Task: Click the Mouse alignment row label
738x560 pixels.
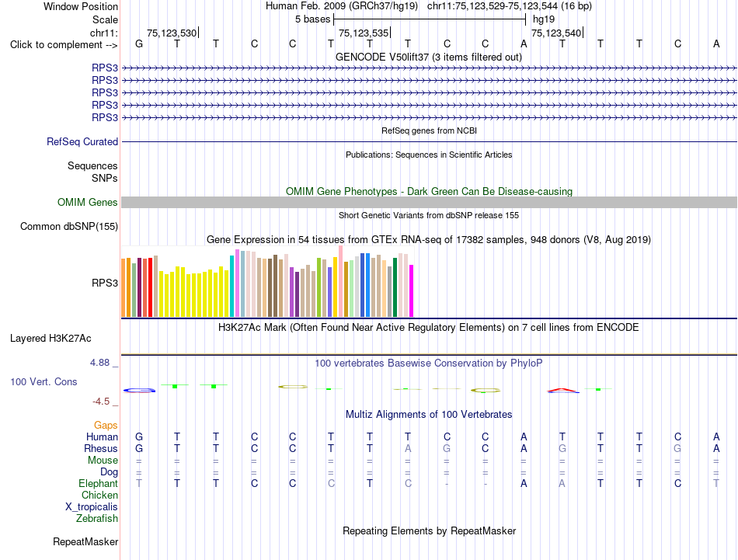Action: (x=103, y=461)
